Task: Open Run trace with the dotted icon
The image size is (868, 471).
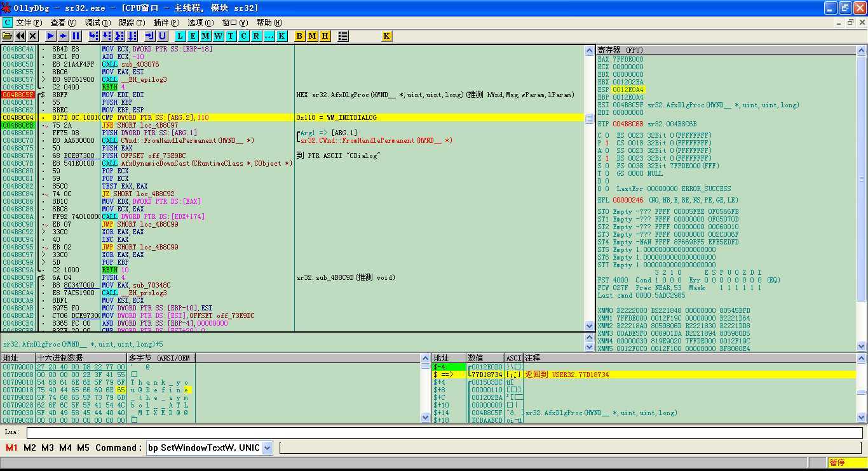Action: (x=269, y=36)
